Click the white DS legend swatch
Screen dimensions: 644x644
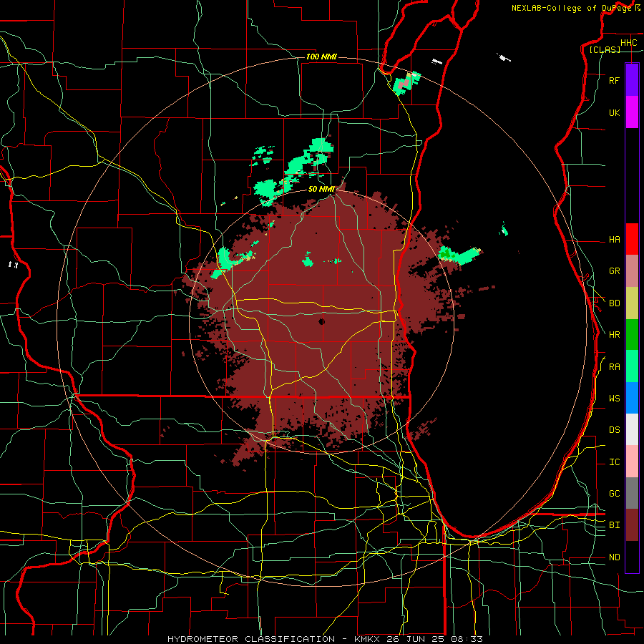[632, 429]
